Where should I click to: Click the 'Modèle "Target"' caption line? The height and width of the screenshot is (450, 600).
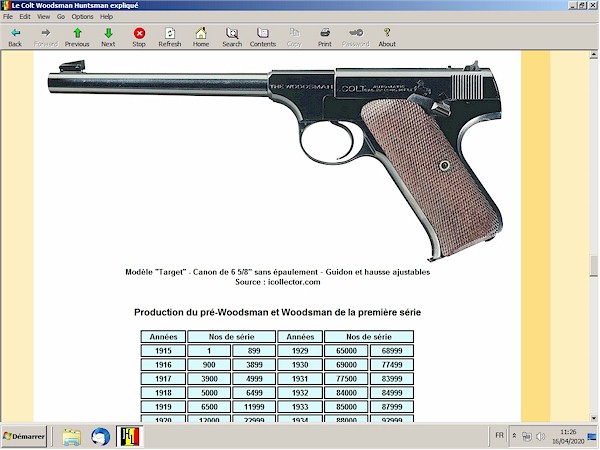[278, 272]
